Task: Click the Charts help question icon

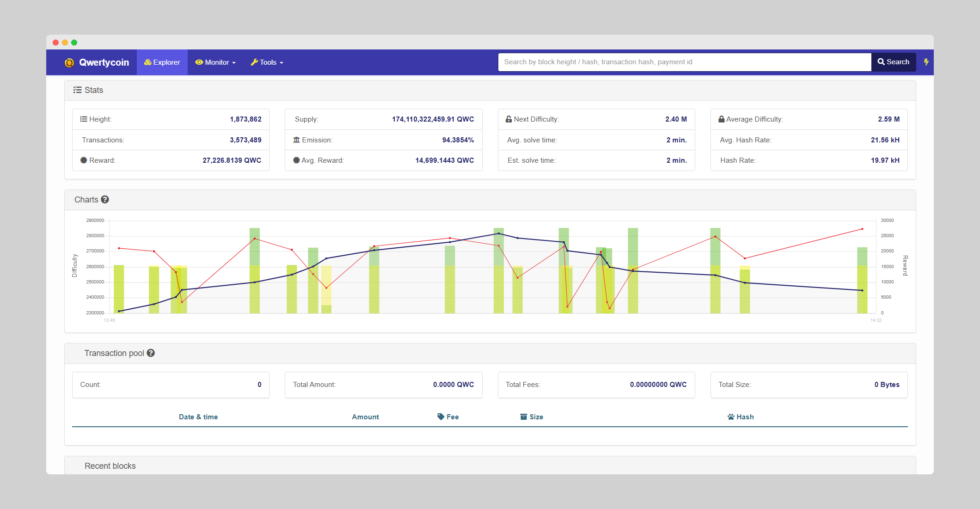Action: (105, 200)
